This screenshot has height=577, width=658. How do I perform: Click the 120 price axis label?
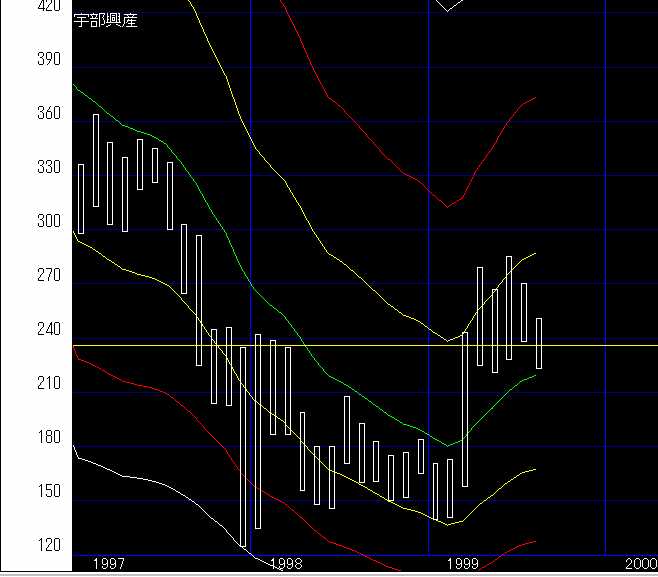[47, 546]
